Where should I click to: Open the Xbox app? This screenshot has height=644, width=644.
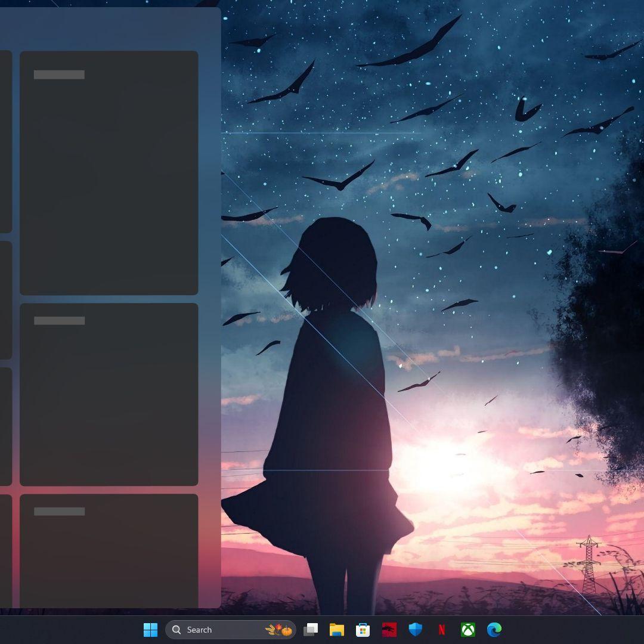(x=468, y=630)
